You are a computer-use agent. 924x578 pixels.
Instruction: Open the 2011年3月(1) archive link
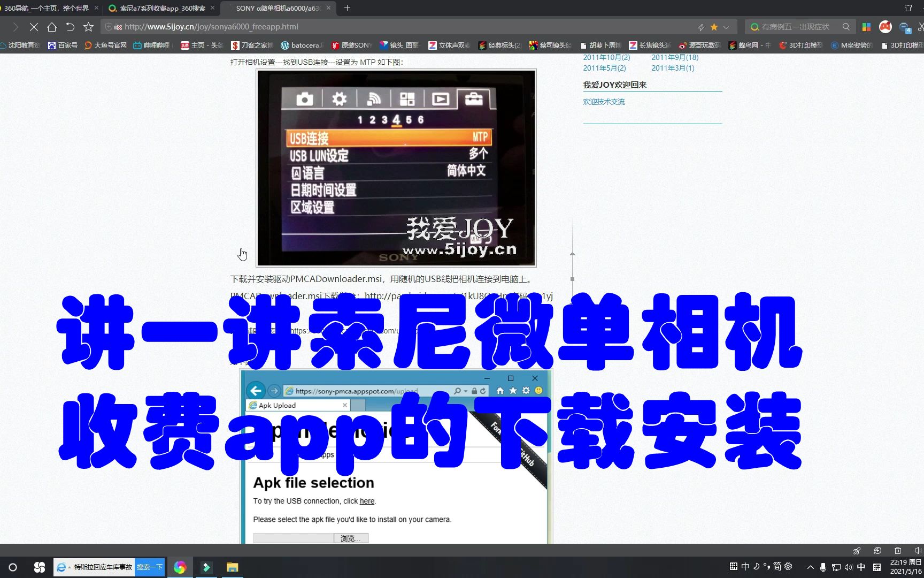point(673,68)
